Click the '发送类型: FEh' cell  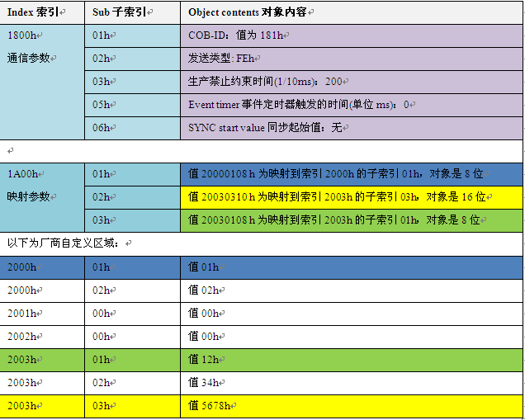[352, 59]
